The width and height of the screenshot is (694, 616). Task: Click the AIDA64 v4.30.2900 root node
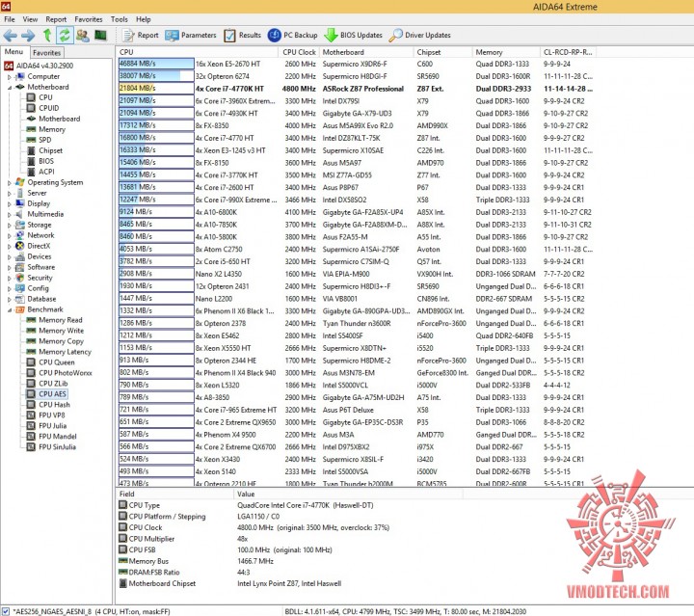pyautogui.click(x=39, y=66)
